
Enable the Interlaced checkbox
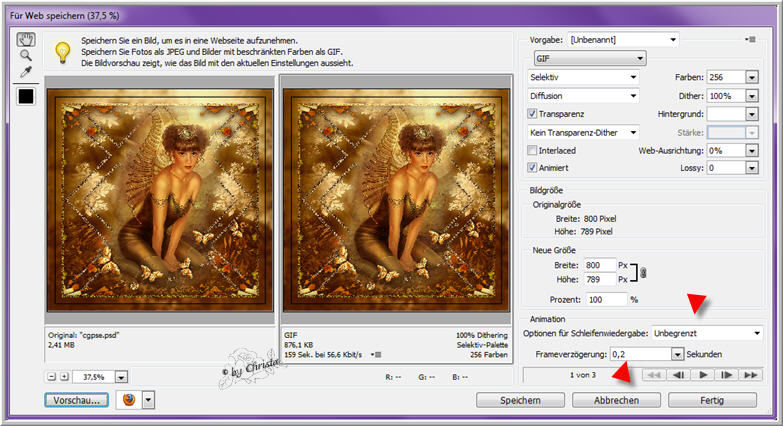[x=532, y=150]
